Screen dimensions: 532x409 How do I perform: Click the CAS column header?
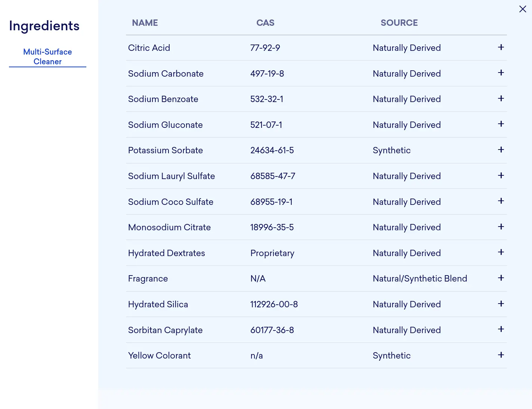point(265,23)
